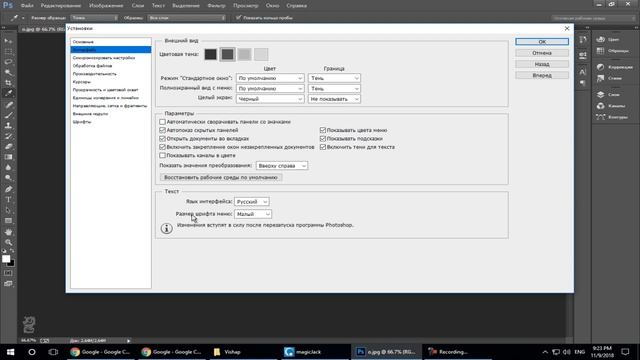Click the OK button
This screenshot has height=360, width=640.
[542, 42]
